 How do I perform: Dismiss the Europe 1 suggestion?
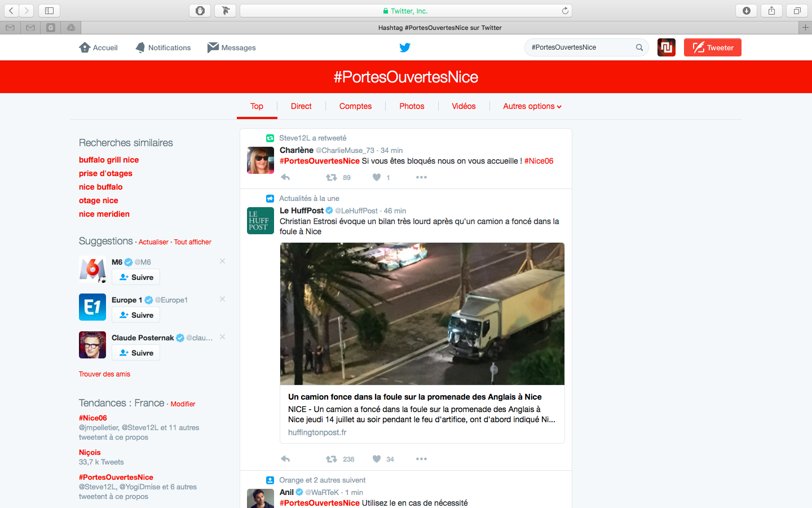coord(222,299)
